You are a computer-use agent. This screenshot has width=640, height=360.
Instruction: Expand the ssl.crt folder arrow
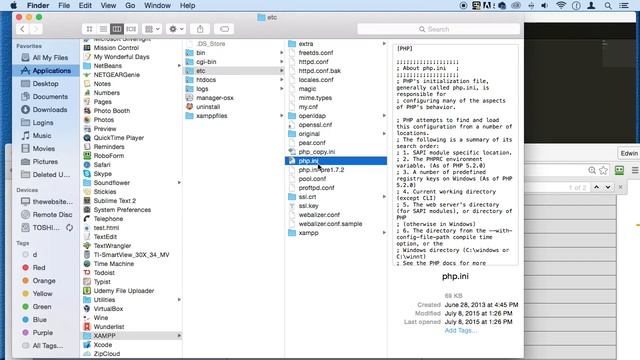point(384,197)
